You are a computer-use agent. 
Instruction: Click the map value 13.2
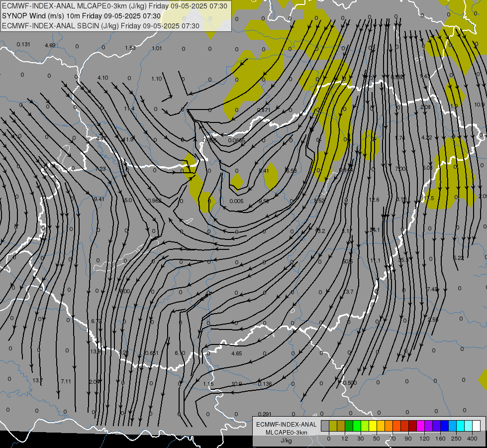[x=319, y=231]
